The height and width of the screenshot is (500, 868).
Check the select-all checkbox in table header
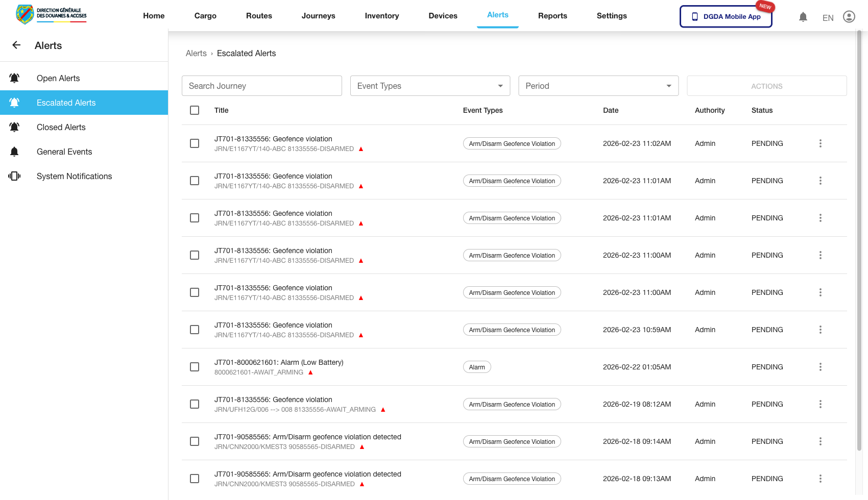195,110
